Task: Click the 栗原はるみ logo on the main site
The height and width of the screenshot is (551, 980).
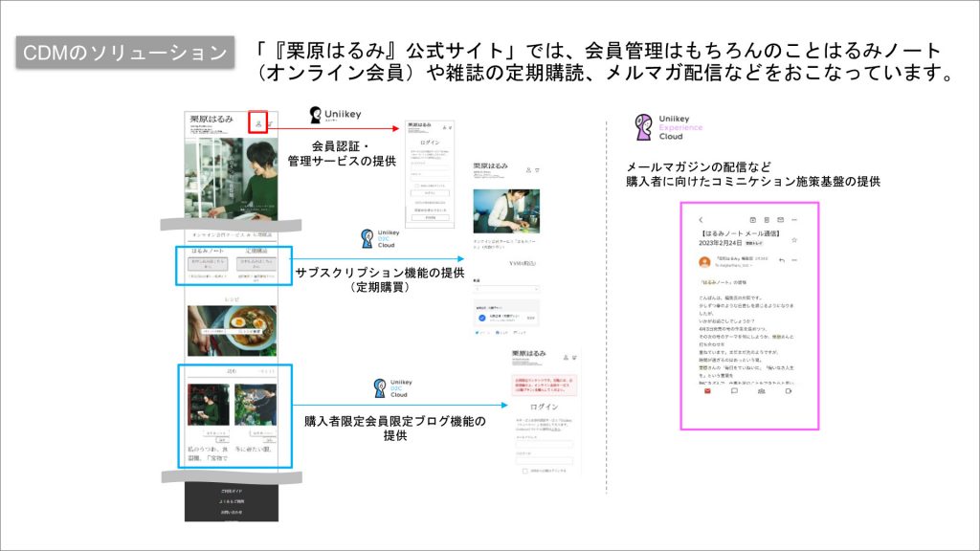Action: [x=212, y=119]
